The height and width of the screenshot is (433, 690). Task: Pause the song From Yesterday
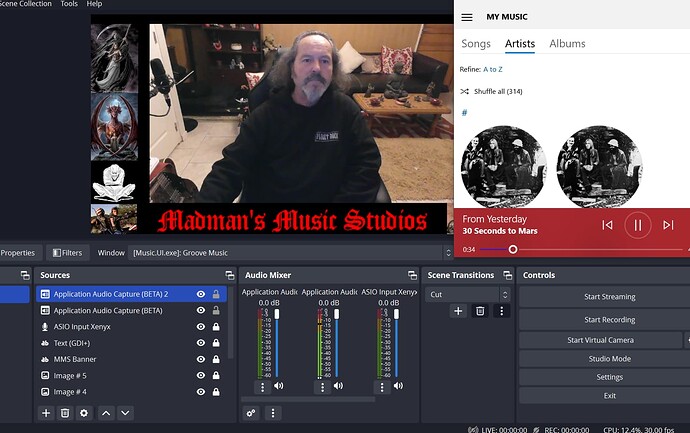click(x=637, y=225)
